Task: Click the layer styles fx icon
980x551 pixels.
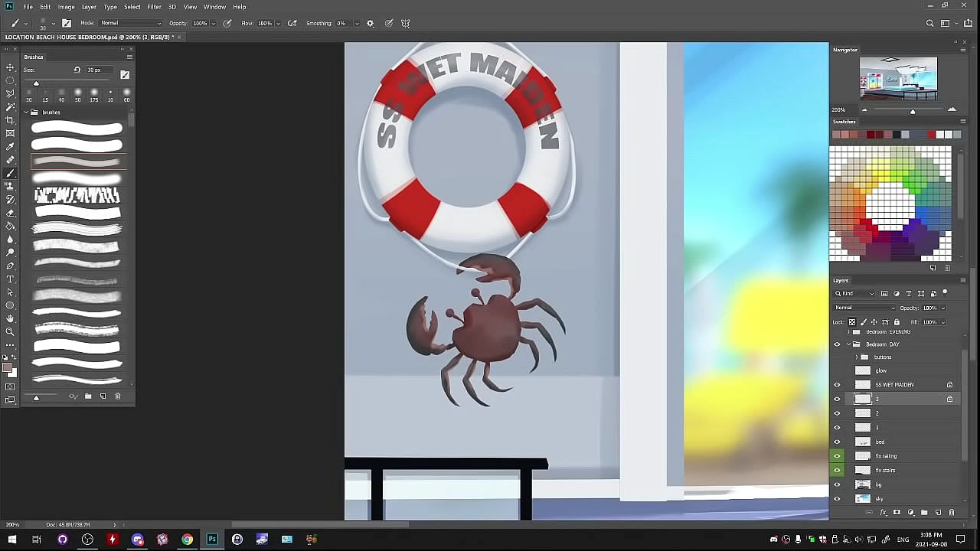Action: 883,513
